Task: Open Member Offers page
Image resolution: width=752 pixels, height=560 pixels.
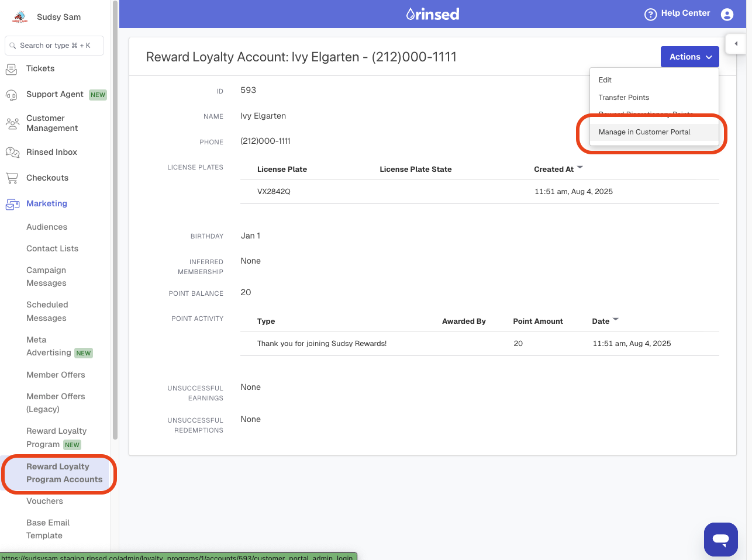Action: [x=56, y=375]
